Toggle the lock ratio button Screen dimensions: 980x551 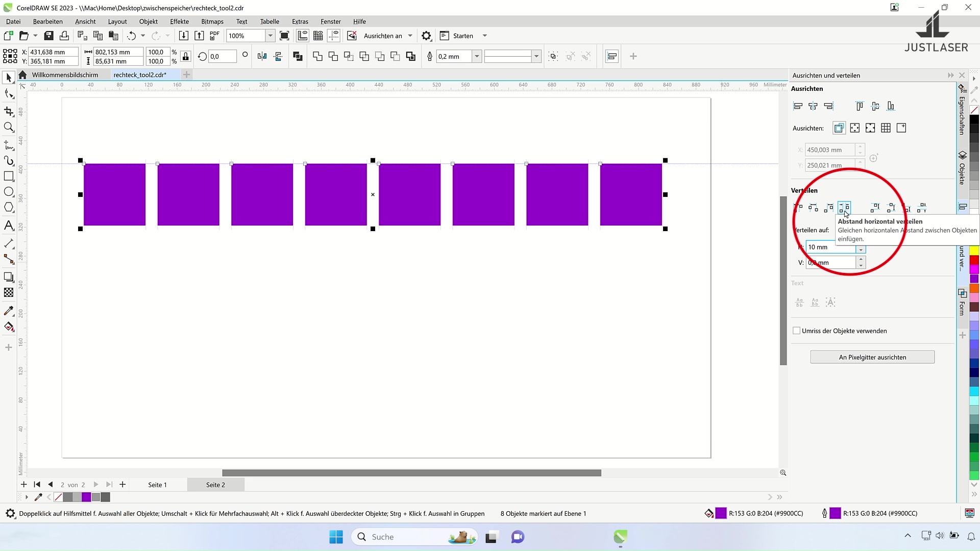(186, 56)
